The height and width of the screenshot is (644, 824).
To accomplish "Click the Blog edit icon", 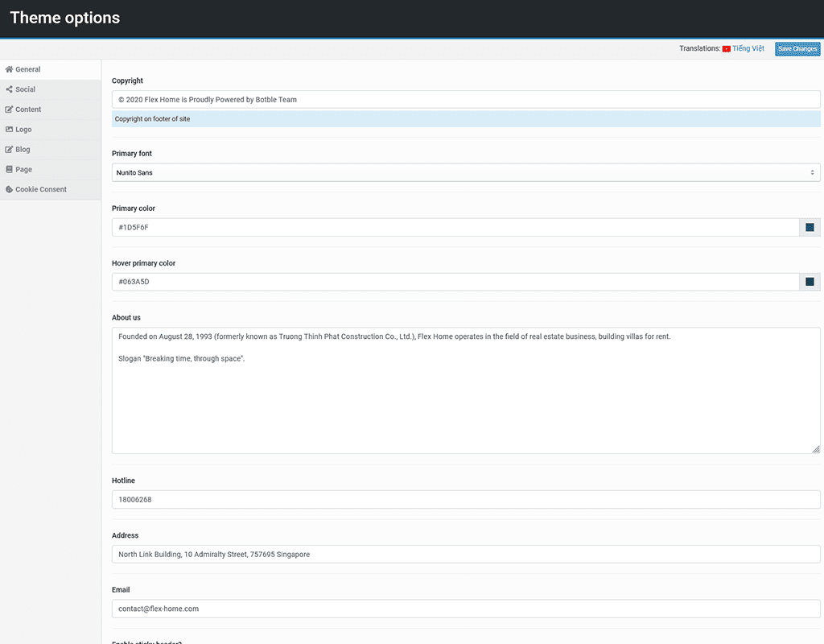I will [x=9, y=150].
